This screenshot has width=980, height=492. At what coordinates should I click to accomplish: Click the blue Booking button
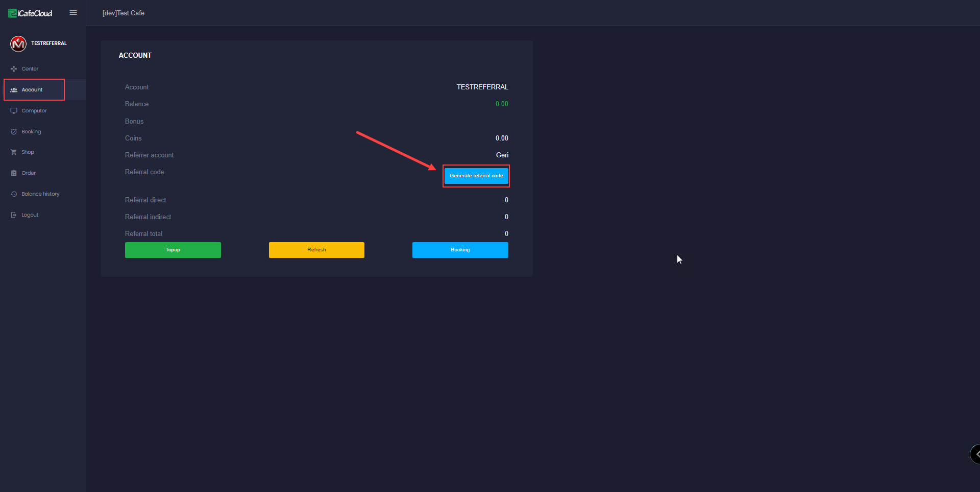(x=460, y=250)
